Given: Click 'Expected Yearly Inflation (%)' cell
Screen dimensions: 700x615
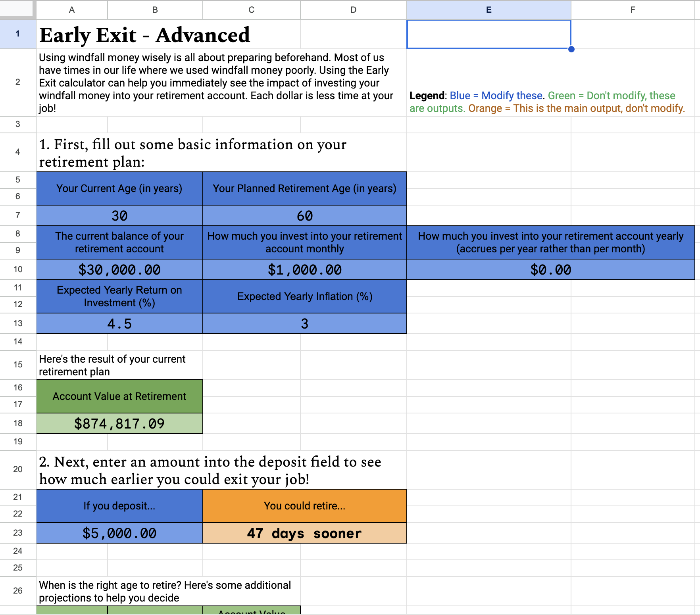Looking at the screenshot, I should pyautogui.click(x=305, y=296).
